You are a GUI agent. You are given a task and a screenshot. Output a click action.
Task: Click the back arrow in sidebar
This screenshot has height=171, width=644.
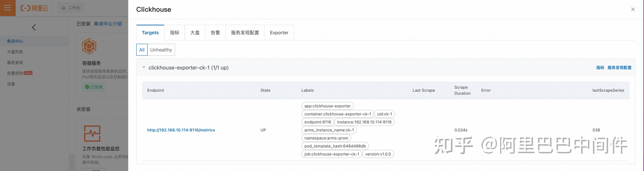(x=34, y=27)
